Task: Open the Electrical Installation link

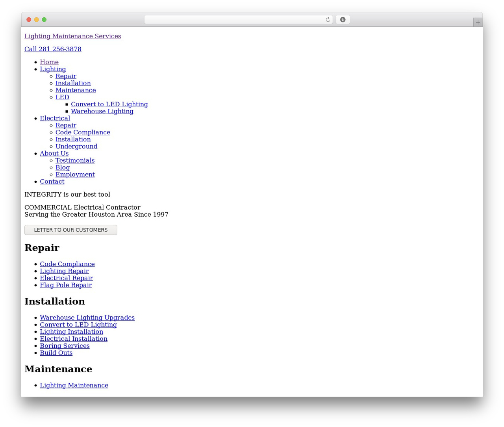Action: [74, 339]
